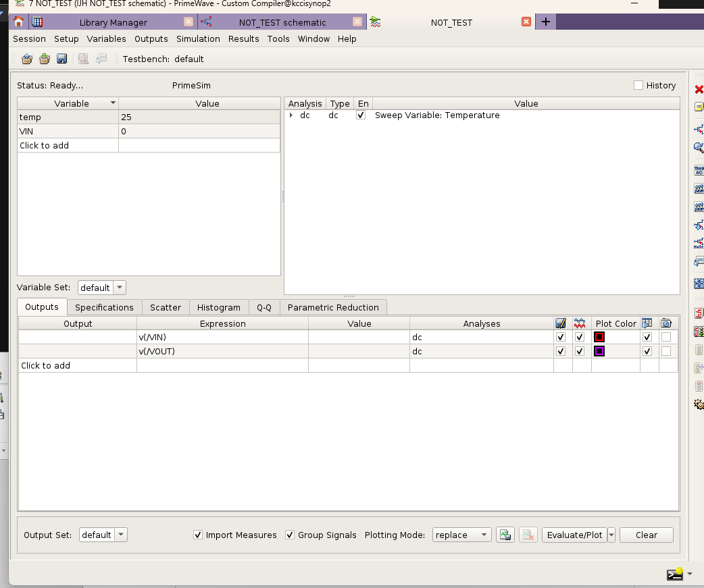
Task: Open the home tab icon
Action: pyautogui.click(x=18, y=22)
